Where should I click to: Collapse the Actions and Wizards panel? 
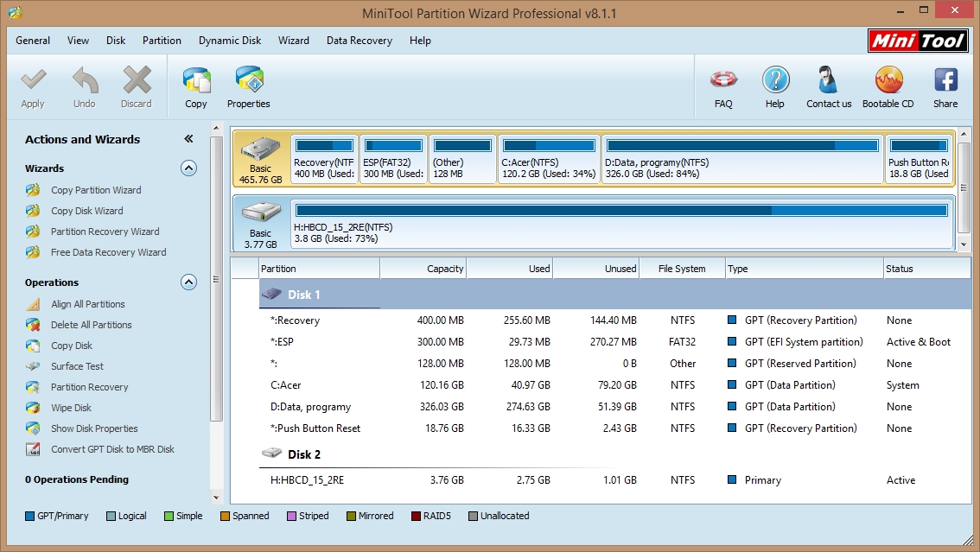coord(188,139)
